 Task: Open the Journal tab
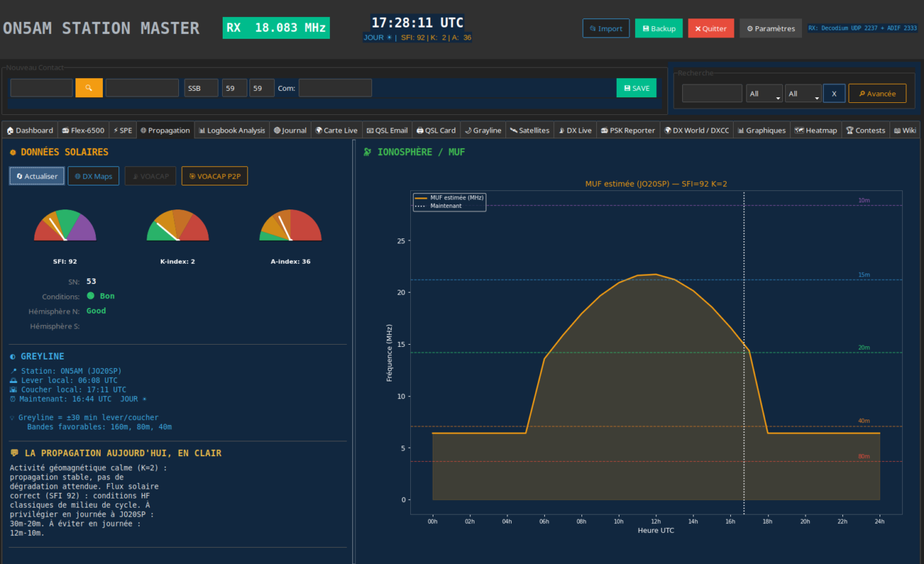[290, 130]
